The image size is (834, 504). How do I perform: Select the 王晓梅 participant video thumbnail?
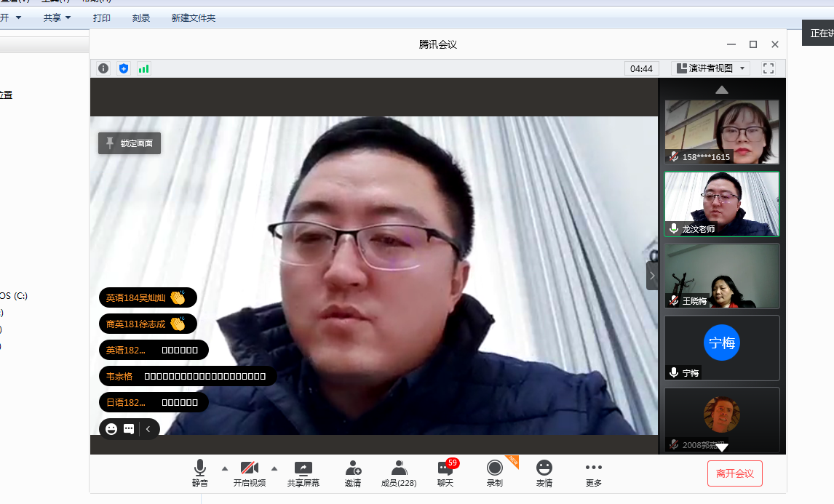[721, 275]
